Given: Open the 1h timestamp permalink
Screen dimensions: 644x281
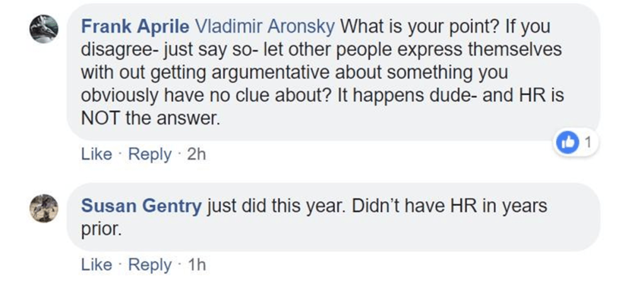Looking at the screenshot, I should [x=196, y=265].
